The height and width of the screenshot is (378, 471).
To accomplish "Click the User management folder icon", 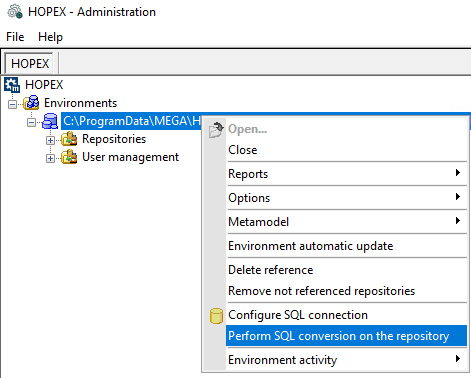I will pos(69,157).
